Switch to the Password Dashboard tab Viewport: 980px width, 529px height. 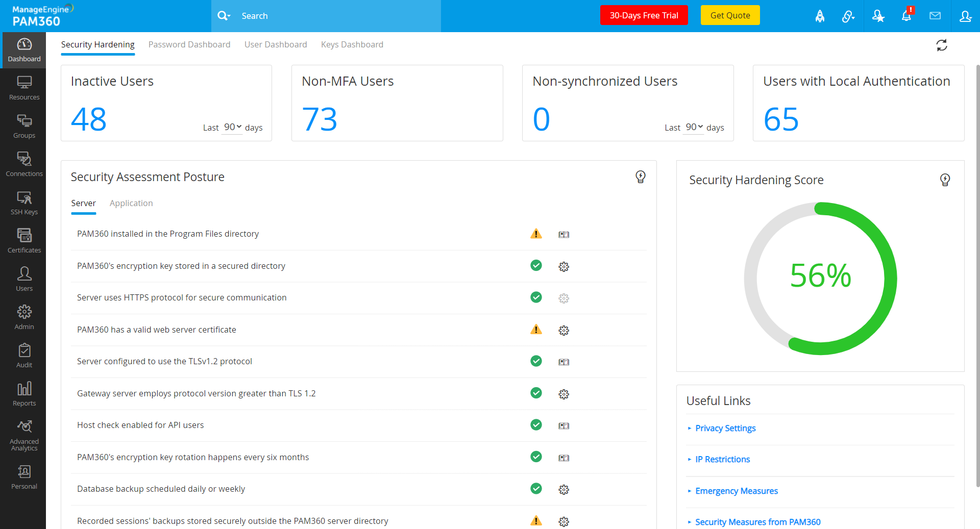189,44
